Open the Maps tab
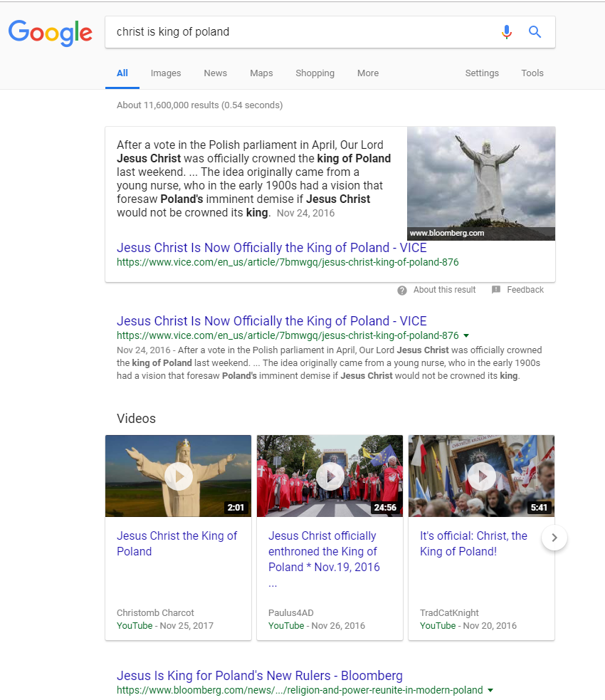The image size is (605, 700). (x=261, y=73)
